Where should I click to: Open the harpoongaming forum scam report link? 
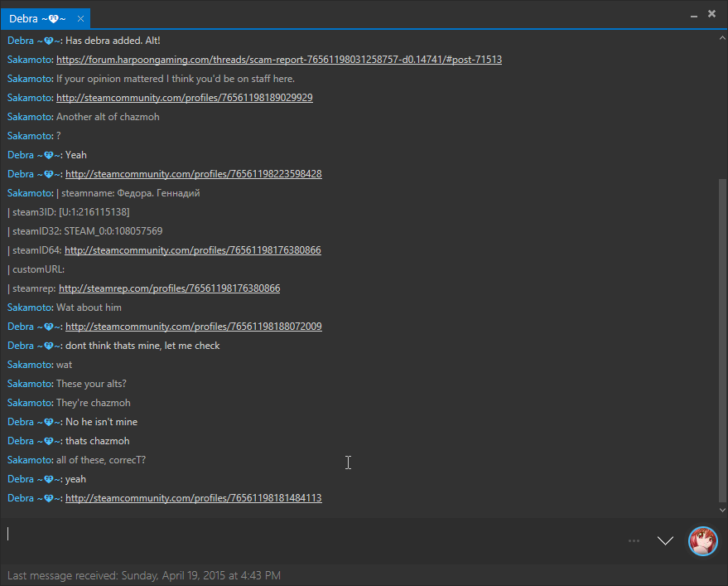coord(278,60)
